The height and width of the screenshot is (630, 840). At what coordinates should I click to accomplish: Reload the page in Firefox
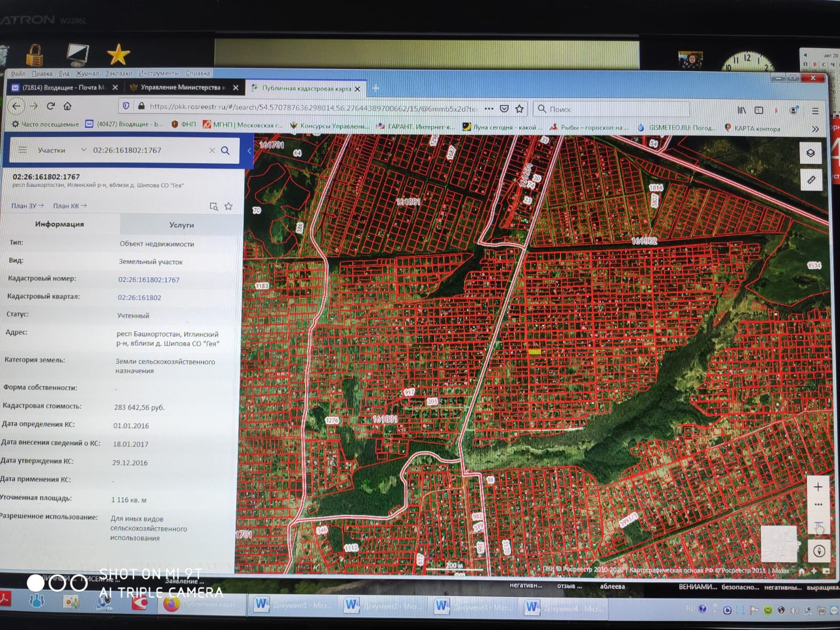click(51, 106)
